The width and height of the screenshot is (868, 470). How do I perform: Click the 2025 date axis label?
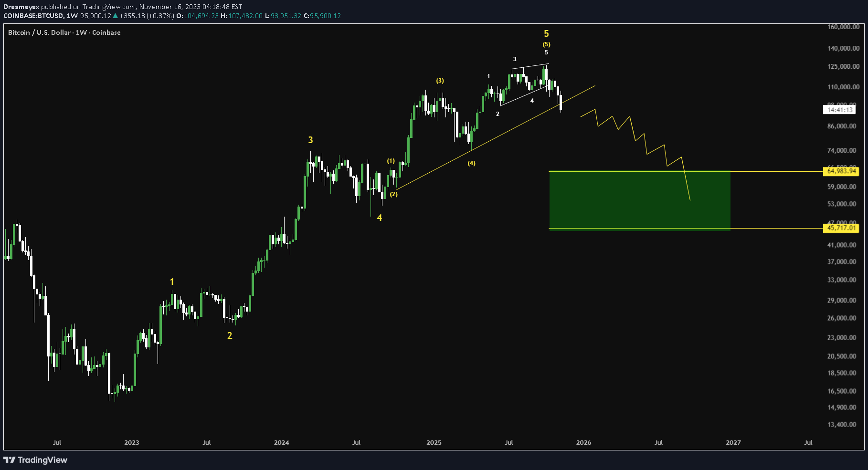pyautogui.click(x=434, y=443)
